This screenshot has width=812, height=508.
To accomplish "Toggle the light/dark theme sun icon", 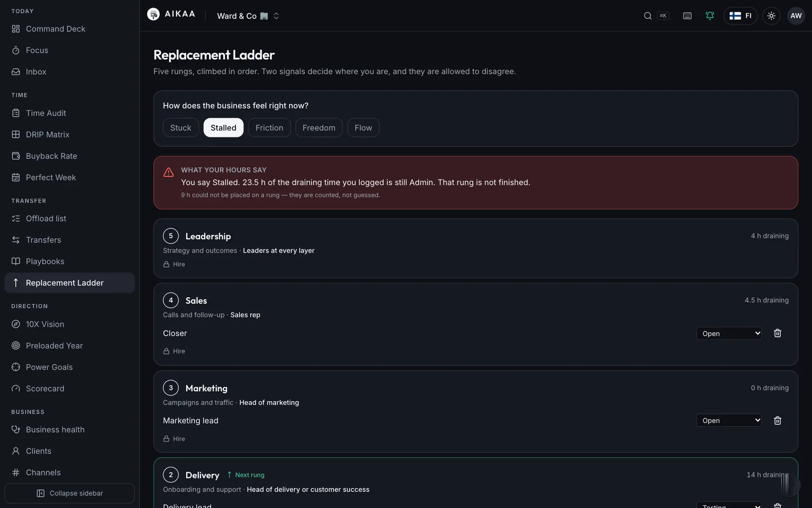I will (x=771, y=16).
